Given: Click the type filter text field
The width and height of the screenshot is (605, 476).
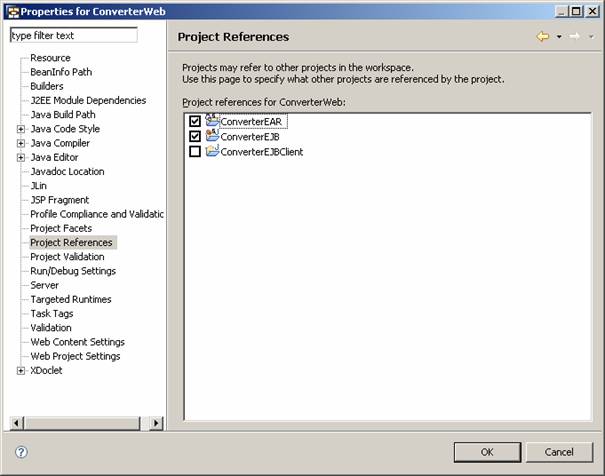Looking at the screenshot, I should click(x=72, y=35).
